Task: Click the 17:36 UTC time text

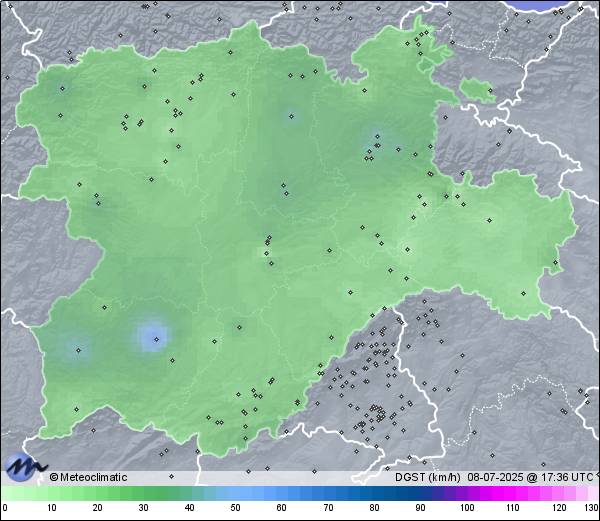Action: (x=566, y=477)
